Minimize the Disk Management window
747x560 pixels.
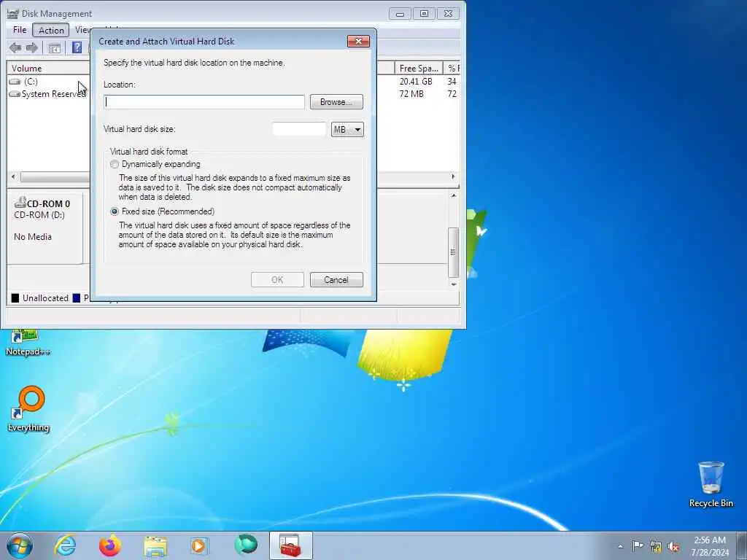pyautogui.click(x=400, y=13)
